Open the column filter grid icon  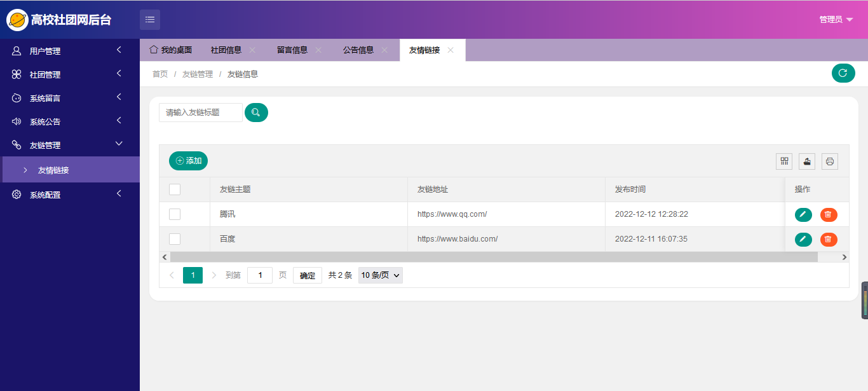coord(784,161)
